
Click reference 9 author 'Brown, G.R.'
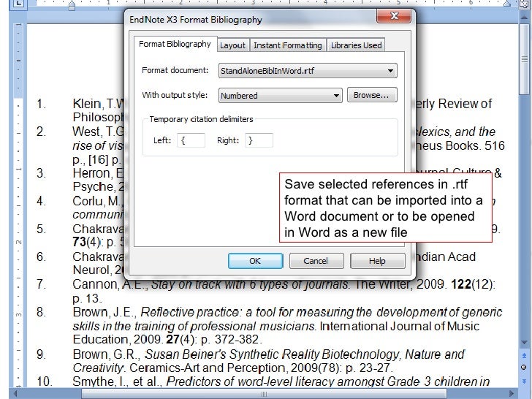click(x=106, y=354)
